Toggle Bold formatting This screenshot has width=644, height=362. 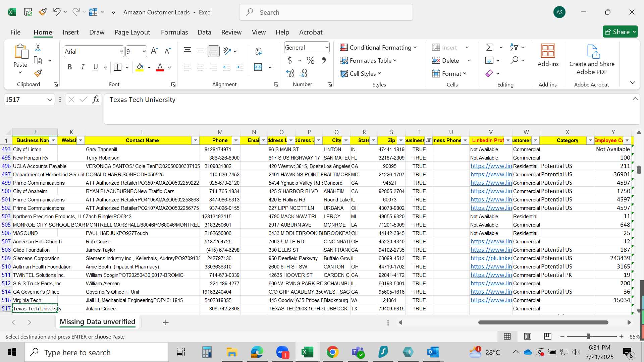coord(70,67)
